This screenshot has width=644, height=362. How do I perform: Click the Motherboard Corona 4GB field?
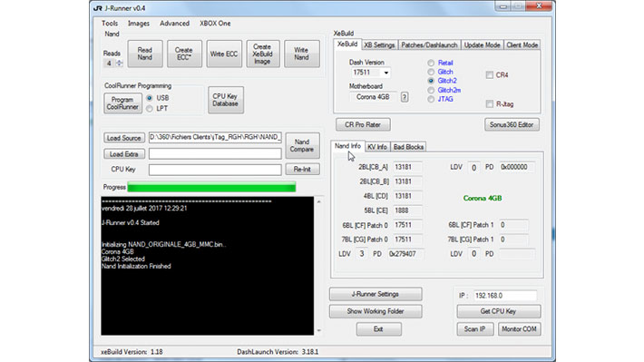[373, 97]
